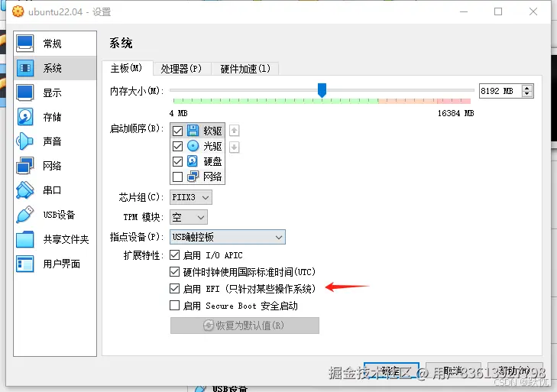The width and height of the screenshot is (557, 392).
Task: Select 声音 text in the sidebar
Action: point(53,141)
